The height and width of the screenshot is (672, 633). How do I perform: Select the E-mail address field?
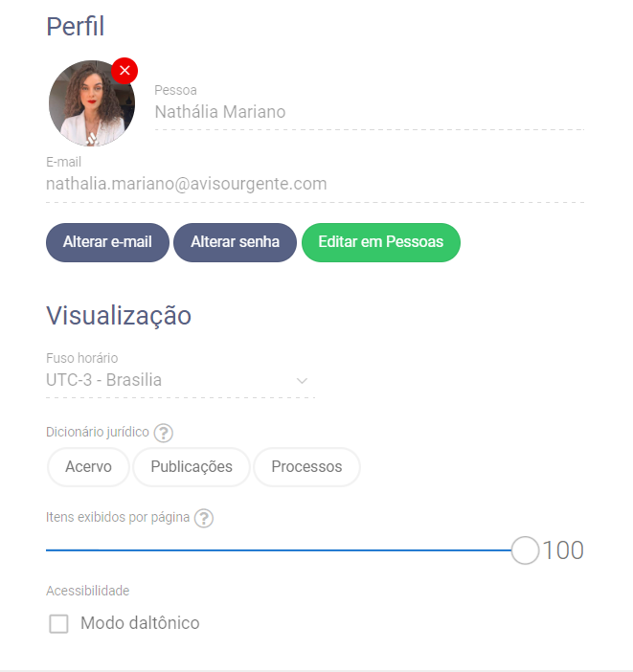[315, 184]
